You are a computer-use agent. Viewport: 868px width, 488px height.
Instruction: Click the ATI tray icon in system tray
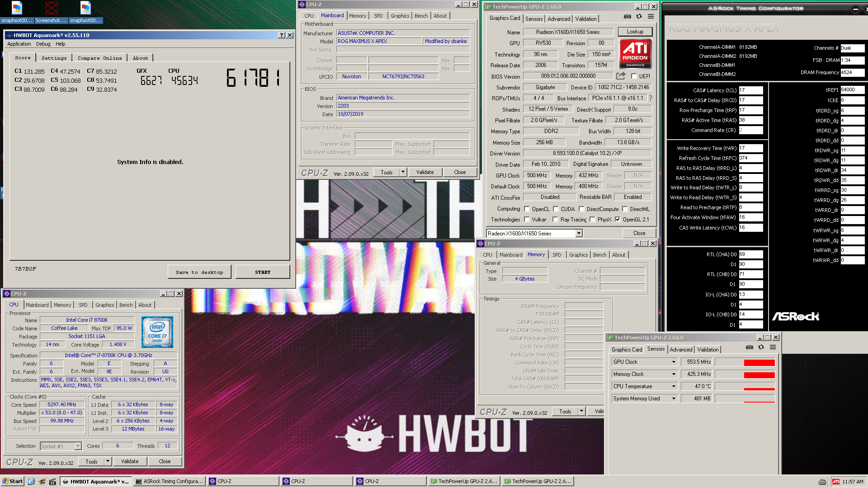click(x=836, y=482)
